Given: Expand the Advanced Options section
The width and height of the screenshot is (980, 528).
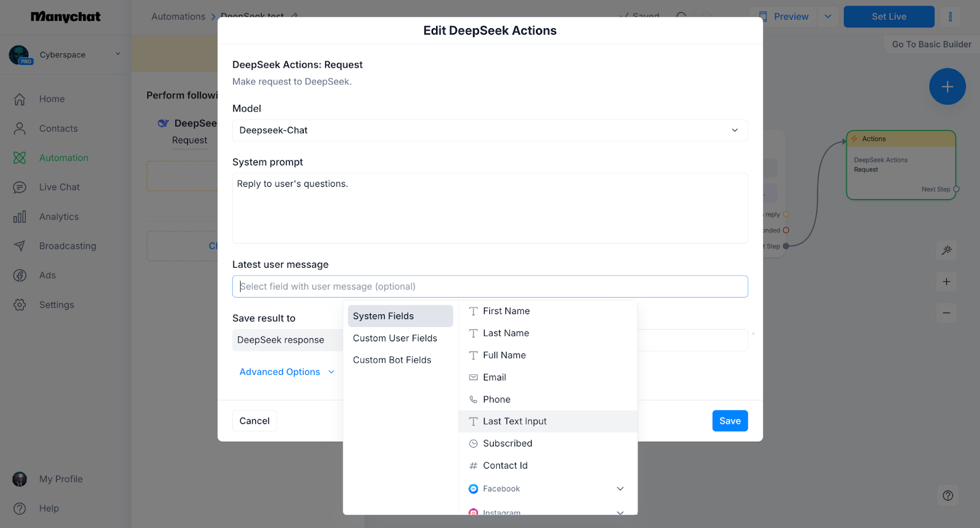Looking at the screenshot, I should tap(287, 372).
